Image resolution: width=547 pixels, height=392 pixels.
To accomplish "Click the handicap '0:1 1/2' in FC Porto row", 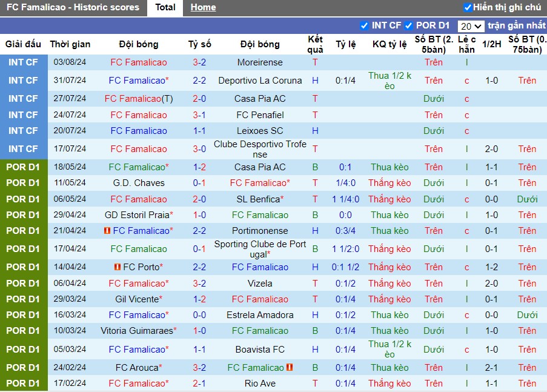I will (x=345, y=267).
